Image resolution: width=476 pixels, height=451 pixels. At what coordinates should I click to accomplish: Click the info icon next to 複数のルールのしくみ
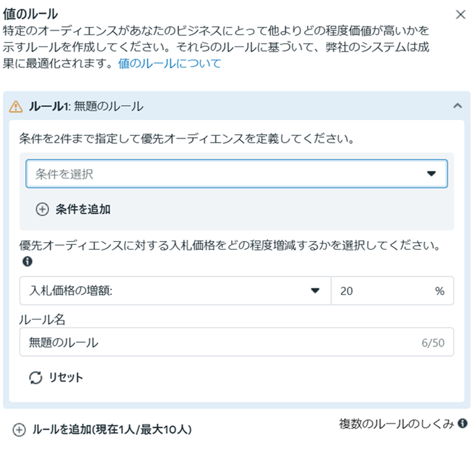point(463,423)
